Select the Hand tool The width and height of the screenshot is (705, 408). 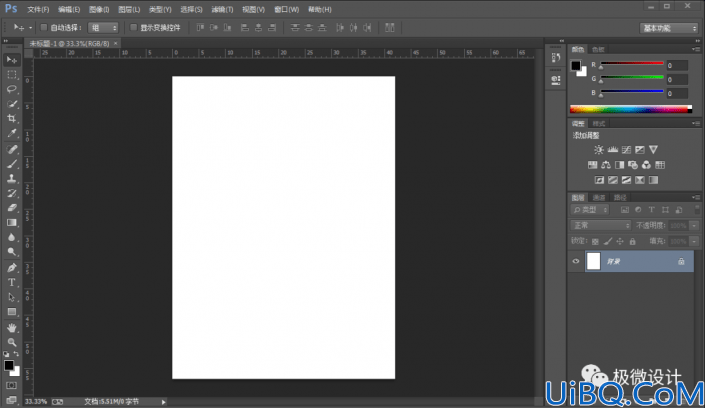pyautogui.click(x=12, y=327)
